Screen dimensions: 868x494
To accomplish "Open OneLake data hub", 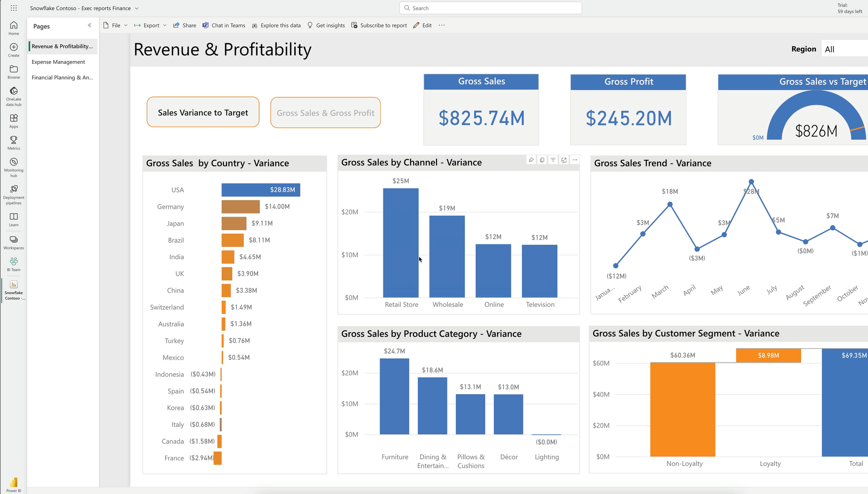I will pyautogui.click(x=14, y=96).
